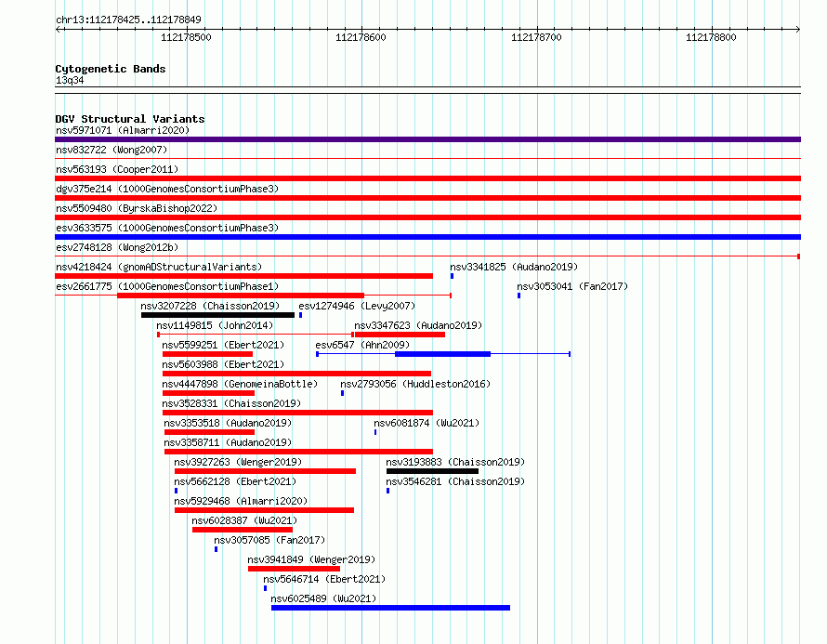Image resolution: width=827 pixels, height=644 pixels.
Task: Click nsv3528331 (Chaisson2019) label
Action: click(x=231, y=403)
